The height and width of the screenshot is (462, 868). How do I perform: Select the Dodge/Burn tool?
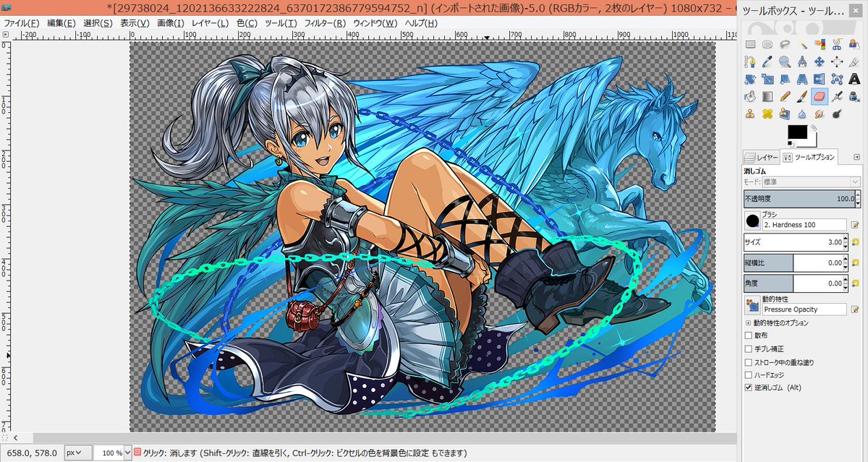(x=837, y=114)
